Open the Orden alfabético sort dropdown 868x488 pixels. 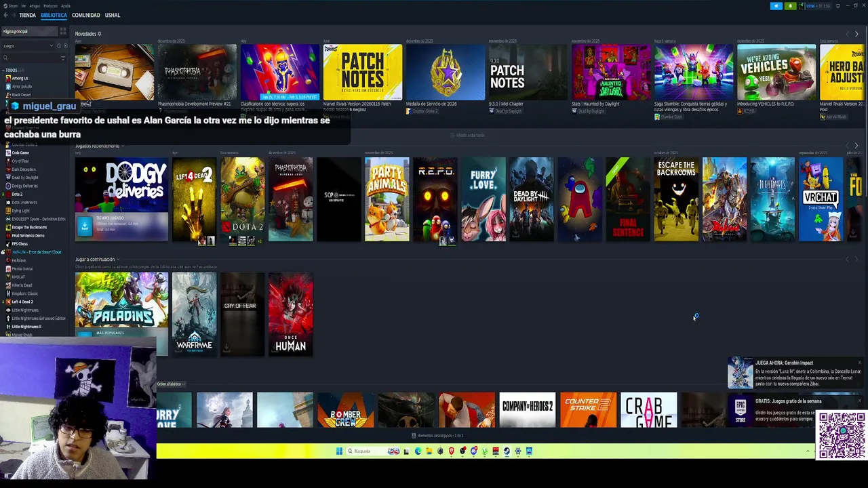tap(170, 384)
